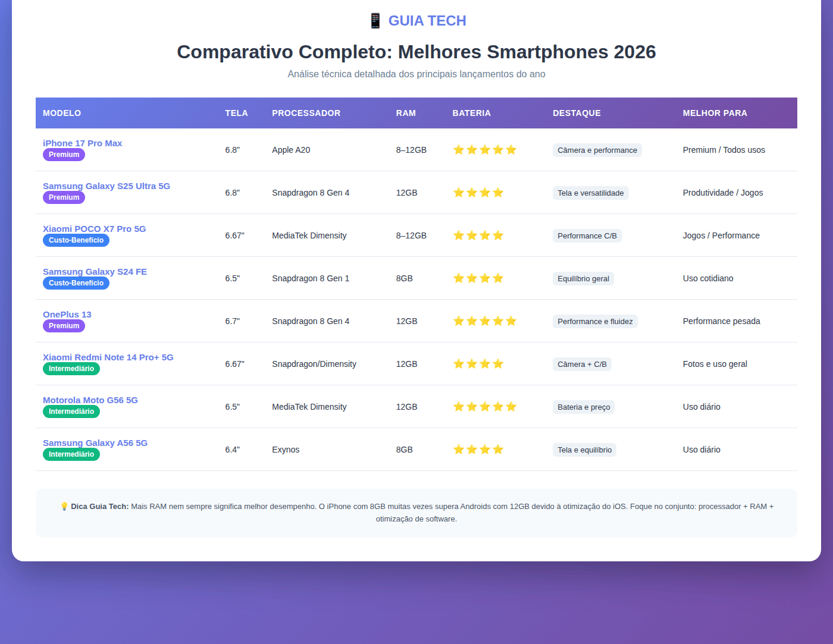
Task: Open the Xiaomi Redmi Note 14 Pro+ 5G link
Action: [108, 357]
